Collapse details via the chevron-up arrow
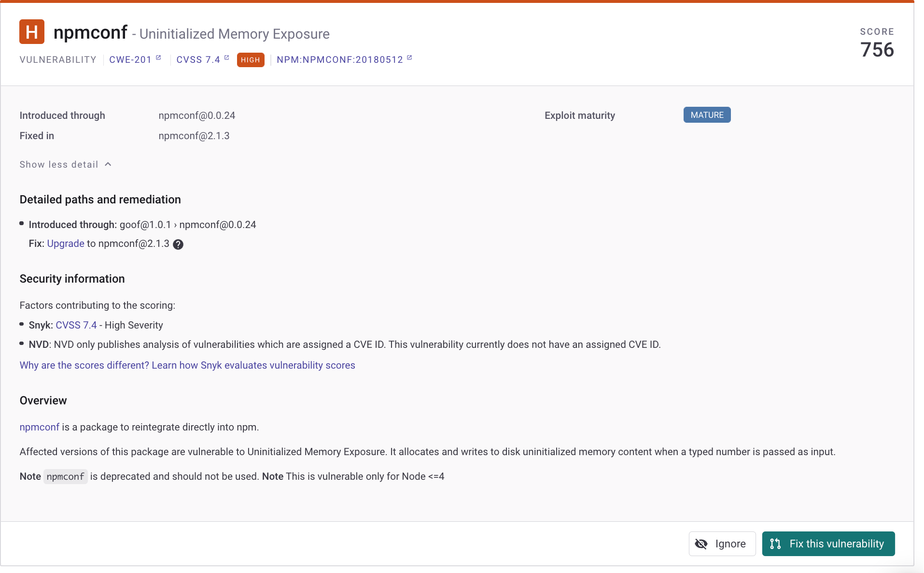Viewport: 924px width, 573px height. point(108,164)
